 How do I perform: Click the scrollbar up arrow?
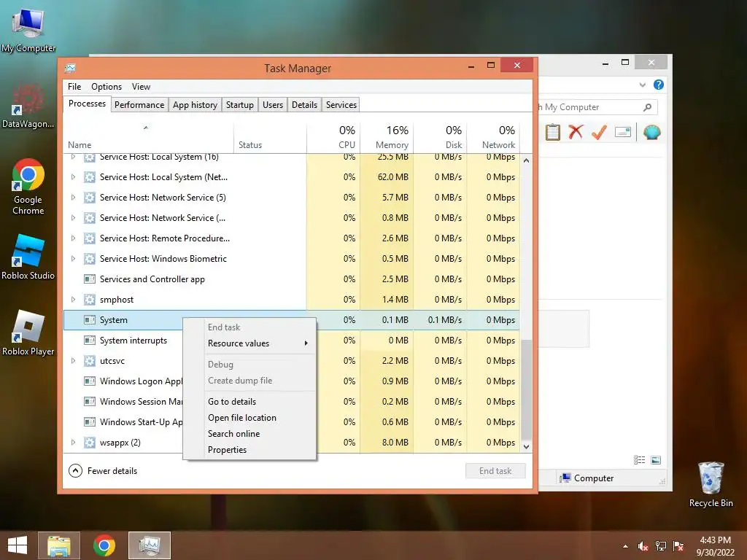pos(526,160)
